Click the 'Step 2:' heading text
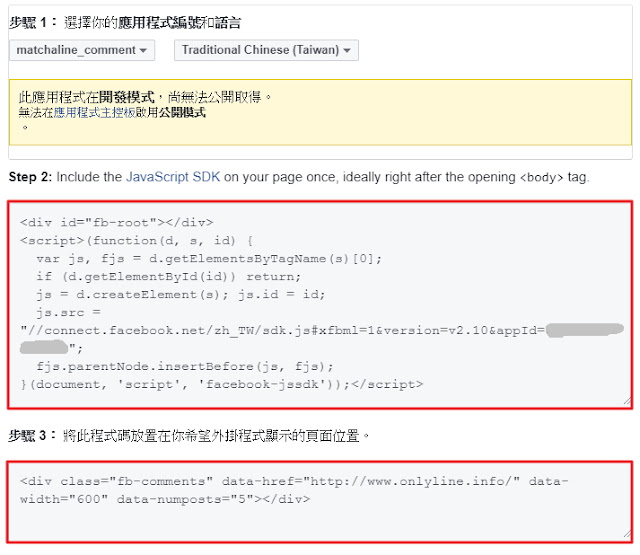 pos(30,177)
